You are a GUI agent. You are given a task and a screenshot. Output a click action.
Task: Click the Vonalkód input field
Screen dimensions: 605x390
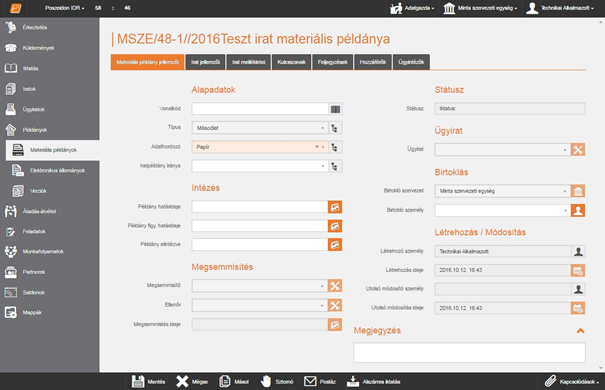(x=260, y=109)
